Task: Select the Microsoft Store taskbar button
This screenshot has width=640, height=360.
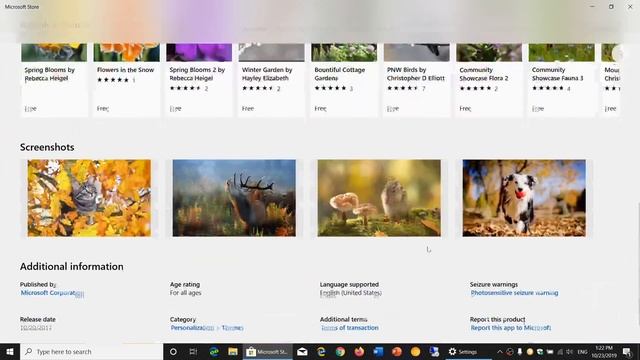Action: click(267, 351)
